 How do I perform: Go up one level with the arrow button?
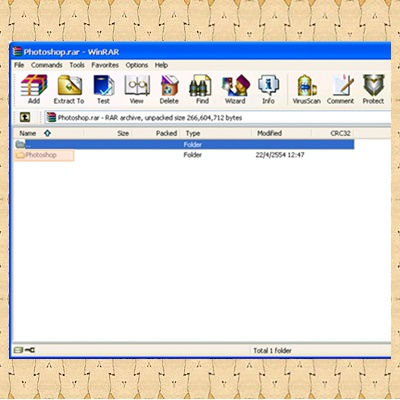pyautogui.click(x=25, y=117)
